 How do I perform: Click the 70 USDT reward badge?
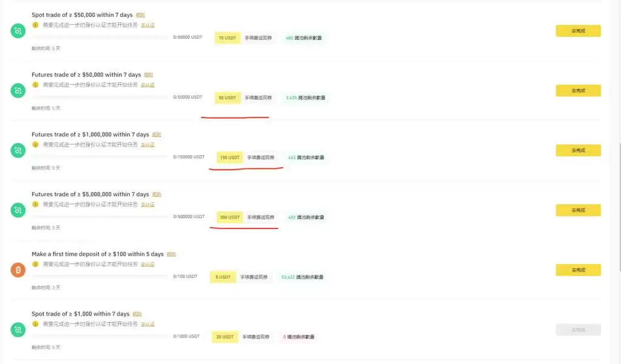coord(226,38)
